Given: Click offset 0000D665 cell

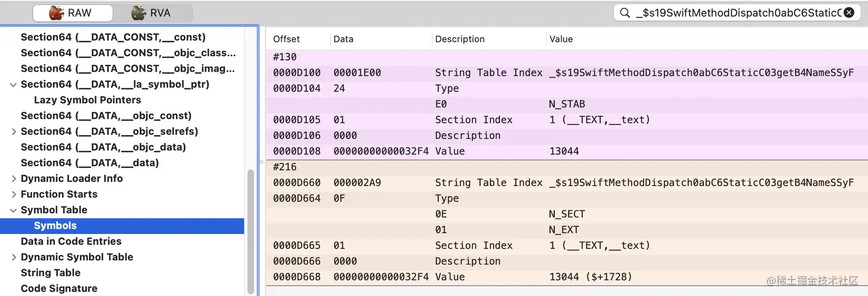Looking at the screenshot, I should [x=297, y=246].
